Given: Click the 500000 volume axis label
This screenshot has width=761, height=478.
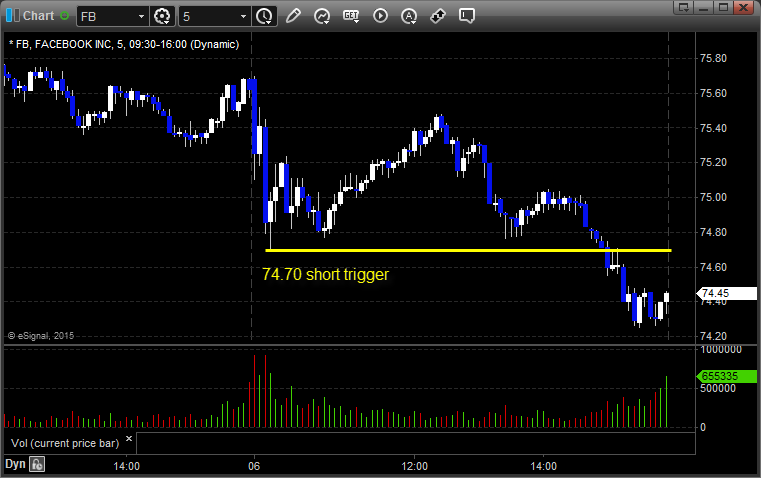Looking at the screenshot, I should pyautogui.click(x=718, y=388).
